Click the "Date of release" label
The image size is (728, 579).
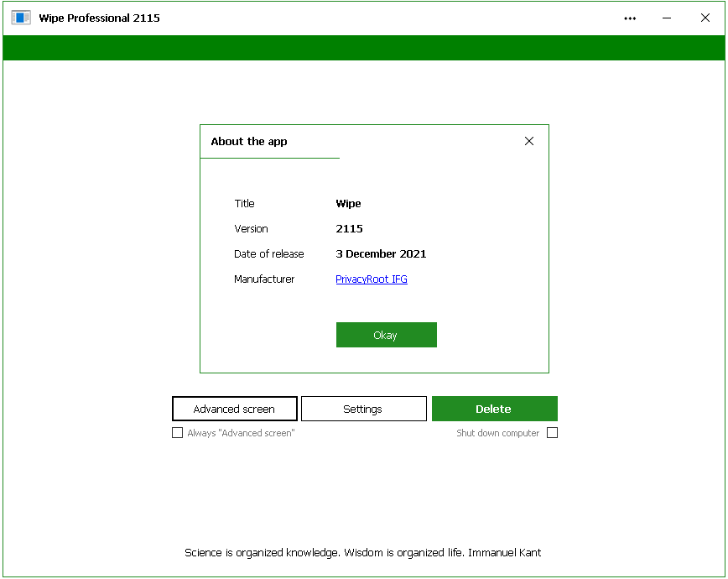point(269,253)
